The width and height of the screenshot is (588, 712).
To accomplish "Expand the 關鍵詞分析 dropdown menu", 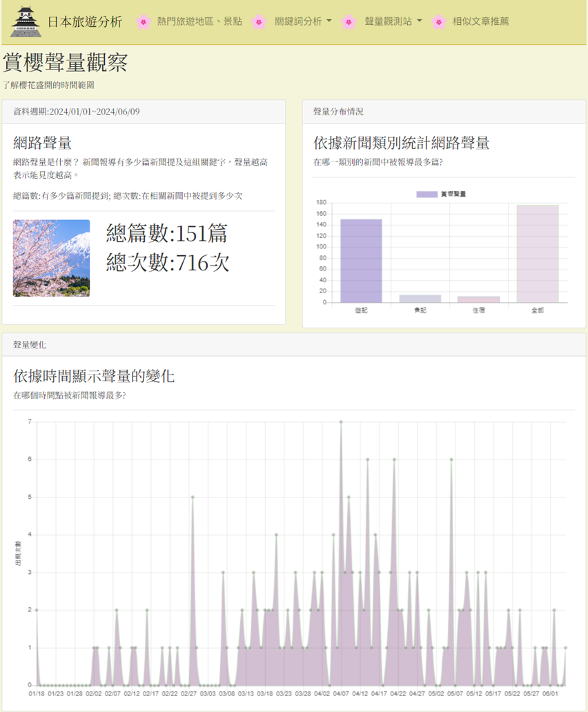I will point(303,21).
